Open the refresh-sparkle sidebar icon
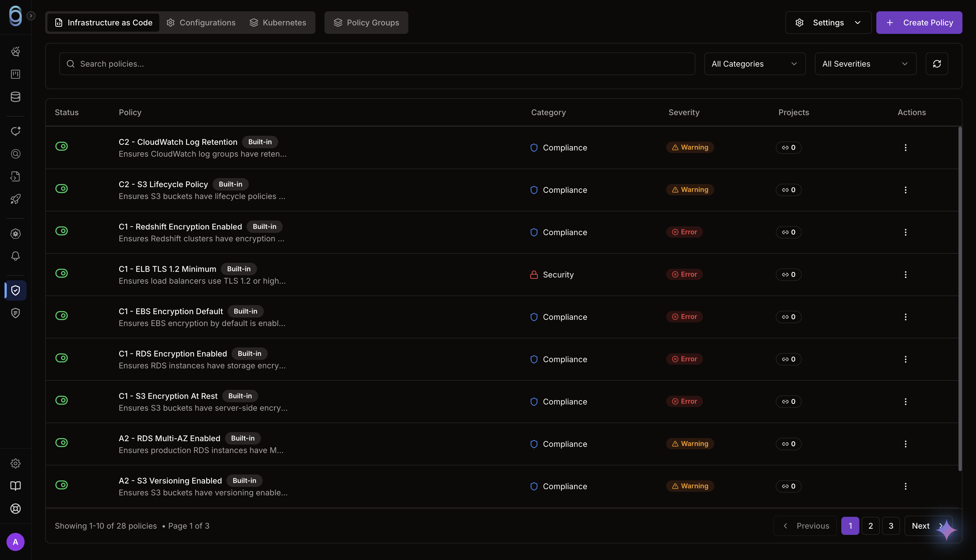The width and height of the screenshot is (976, 560). 15,131
